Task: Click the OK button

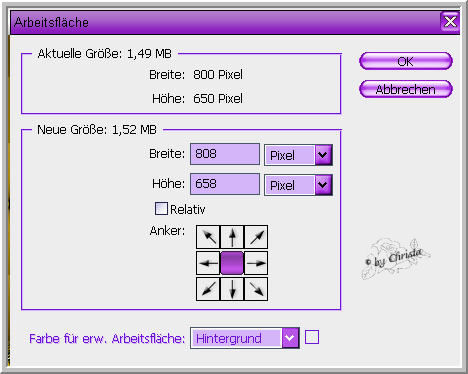Action: [406, 61]
